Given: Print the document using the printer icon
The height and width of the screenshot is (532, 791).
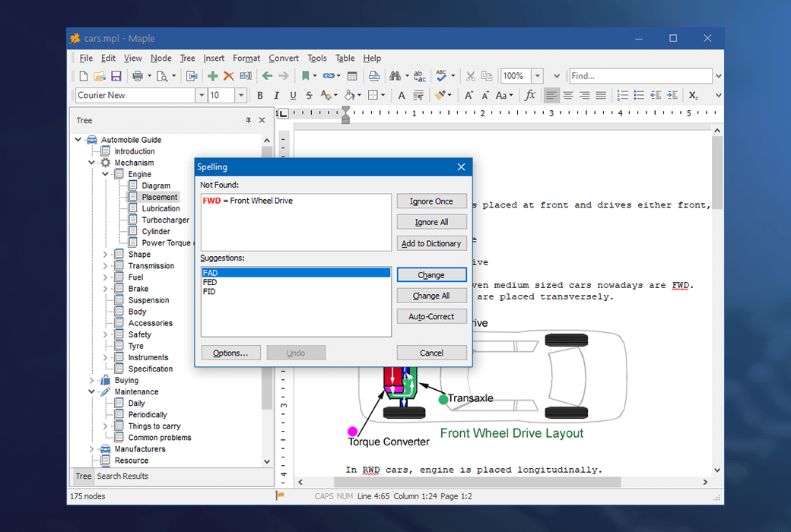Looking at the screenshot, I should (x=137, y=76).
